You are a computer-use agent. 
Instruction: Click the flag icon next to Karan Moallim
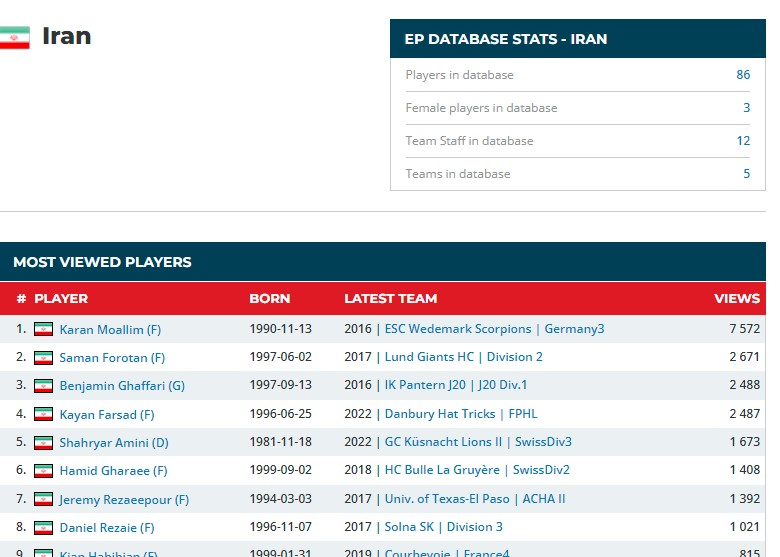pos(43,329)
